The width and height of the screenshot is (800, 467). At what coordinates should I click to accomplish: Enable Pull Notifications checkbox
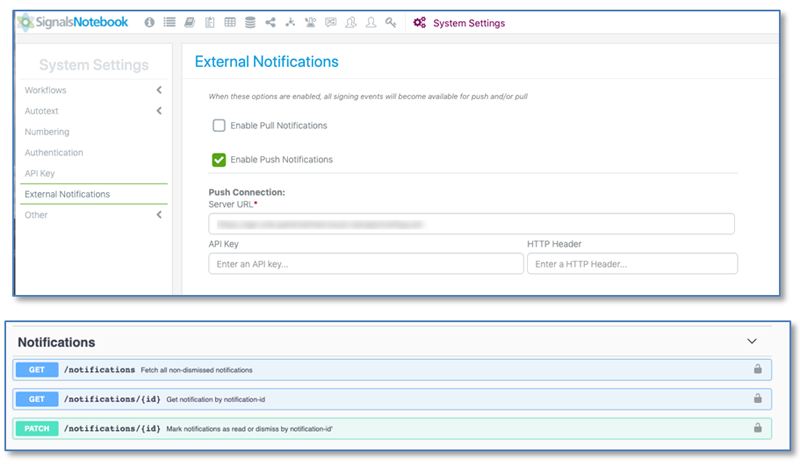[219, 126]
